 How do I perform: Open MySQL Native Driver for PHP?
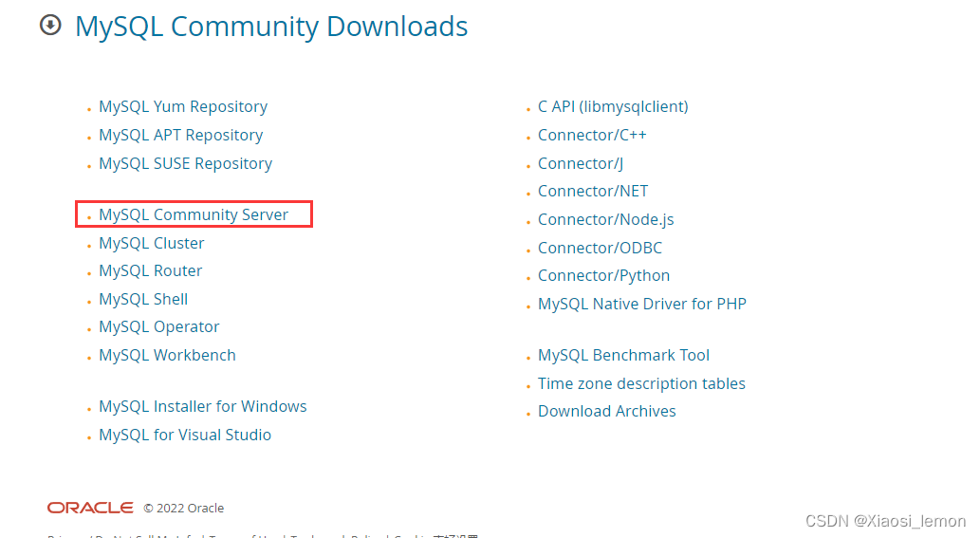(642, 304)
